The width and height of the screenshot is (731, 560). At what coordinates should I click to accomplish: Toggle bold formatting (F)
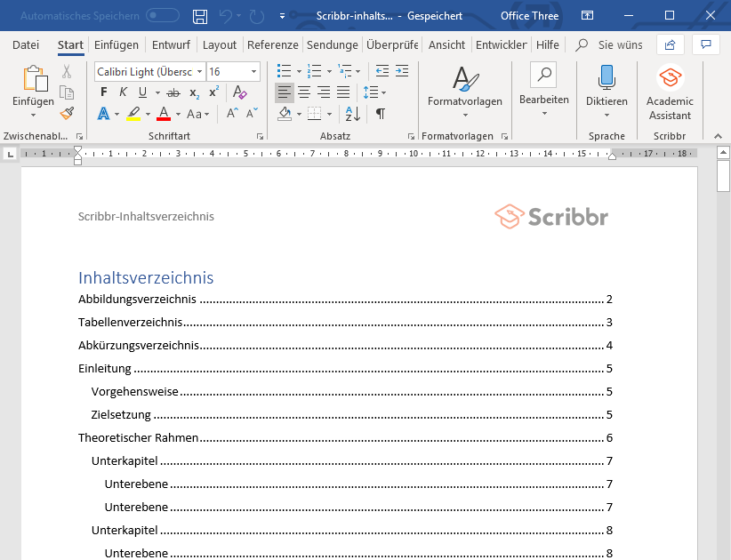103,92
